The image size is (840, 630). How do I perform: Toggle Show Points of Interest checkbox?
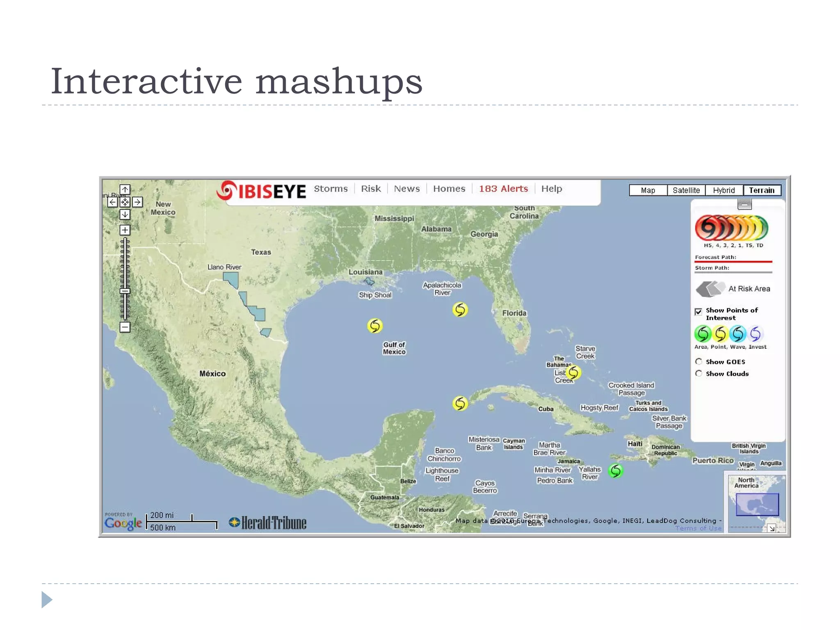point(698,312)
